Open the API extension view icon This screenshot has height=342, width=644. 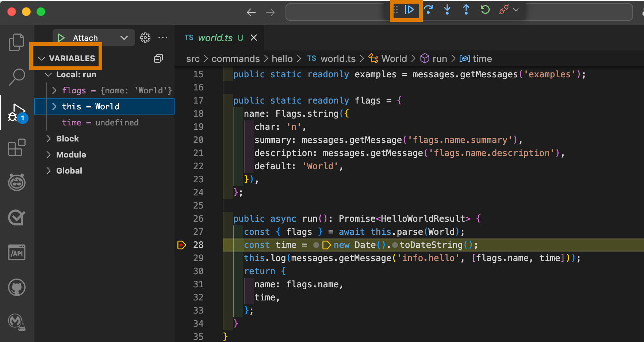point(17,252)
